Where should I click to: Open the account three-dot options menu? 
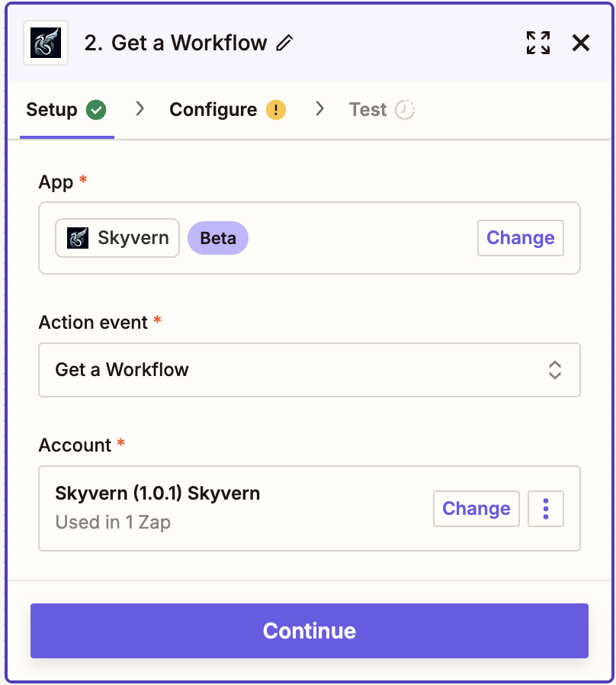tap(546, 509)
